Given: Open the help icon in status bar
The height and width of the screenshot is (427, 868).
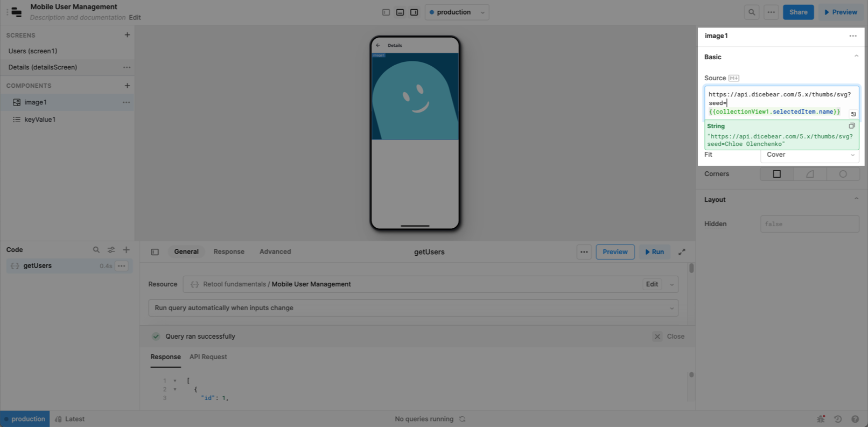Looking at the screenshot, I should pos(855,419).
